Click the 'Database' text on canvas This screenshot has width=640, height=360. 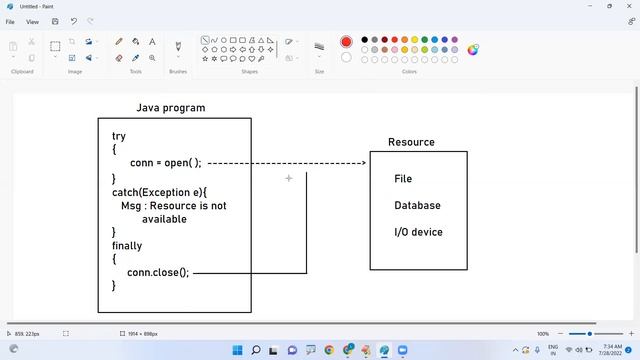pos(417,205)
